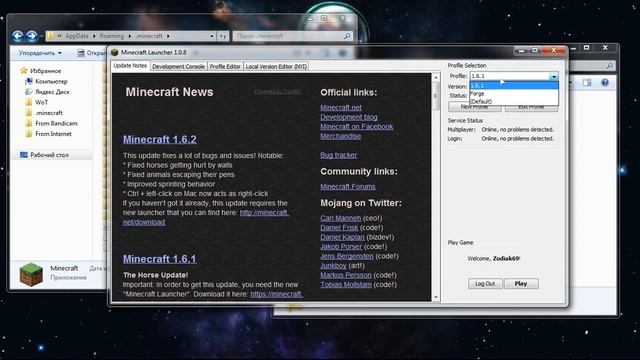This screenshot has width=640, height=360.
Task: Click the news scrollbar up arrow
Action: [x=436, y=77]
